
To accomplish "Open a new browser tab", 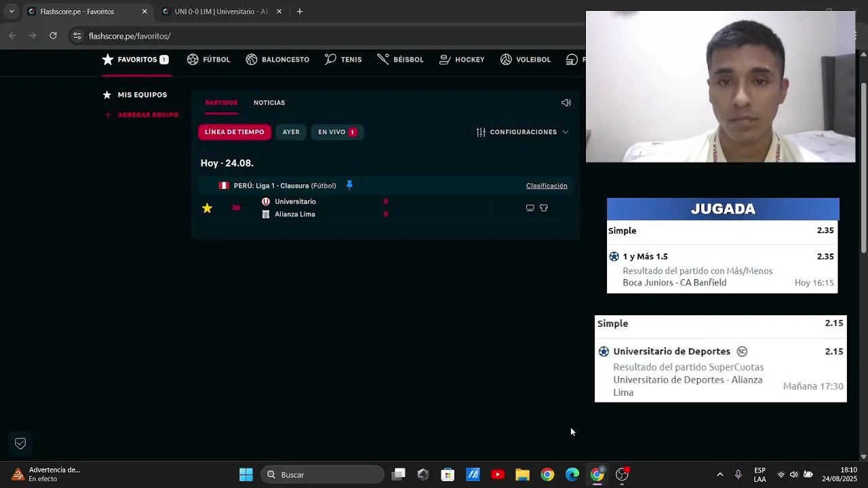I will (x=300, y=12).
